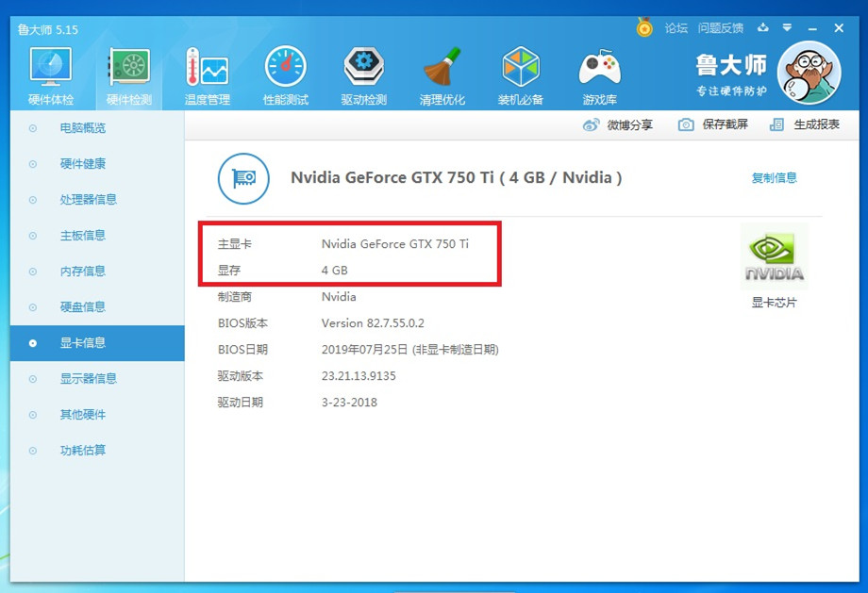Open the 论坛 forum link
The width and height of the screenshot is (868, 593).
coord(676,27)
